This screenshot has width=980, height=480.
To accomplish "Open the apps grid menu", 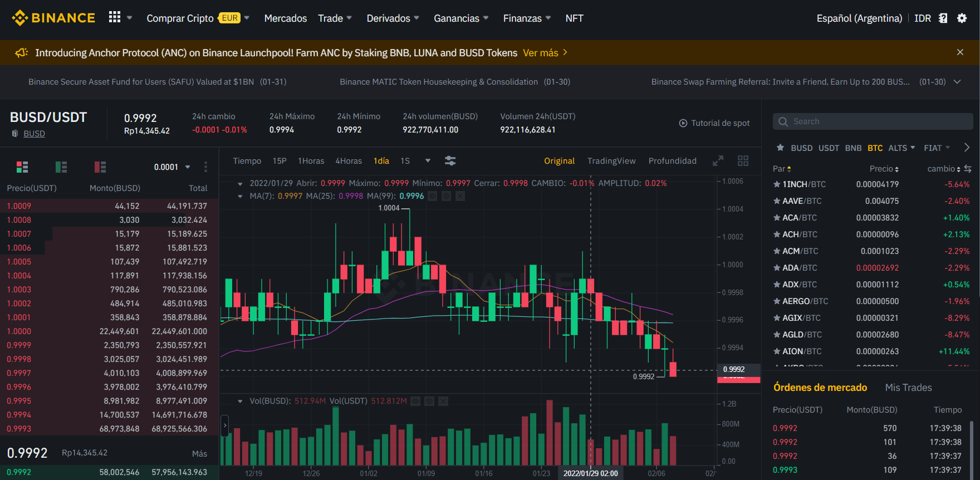I will [115, 17].
